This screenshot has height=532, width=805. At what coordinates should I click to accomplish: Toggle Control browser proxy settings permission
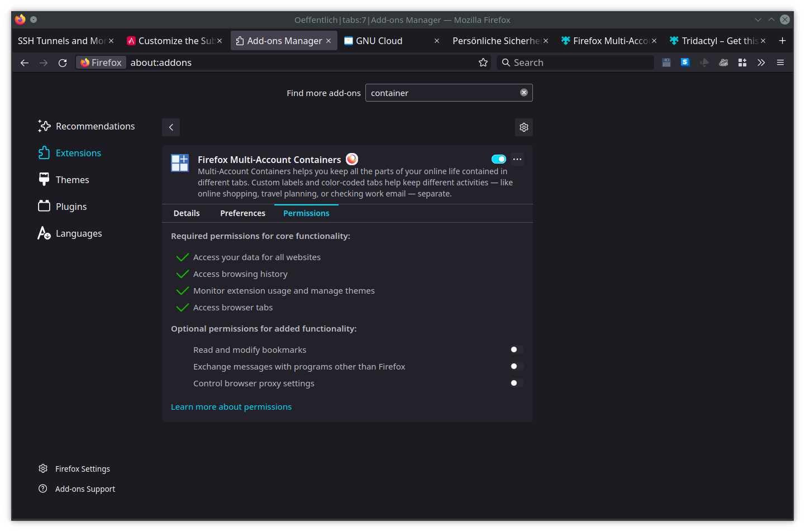(514, 383)
